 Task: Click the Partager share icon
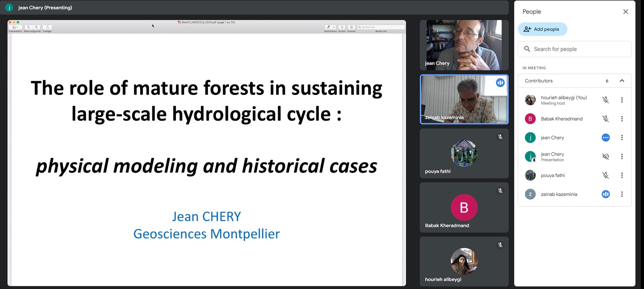47,27
